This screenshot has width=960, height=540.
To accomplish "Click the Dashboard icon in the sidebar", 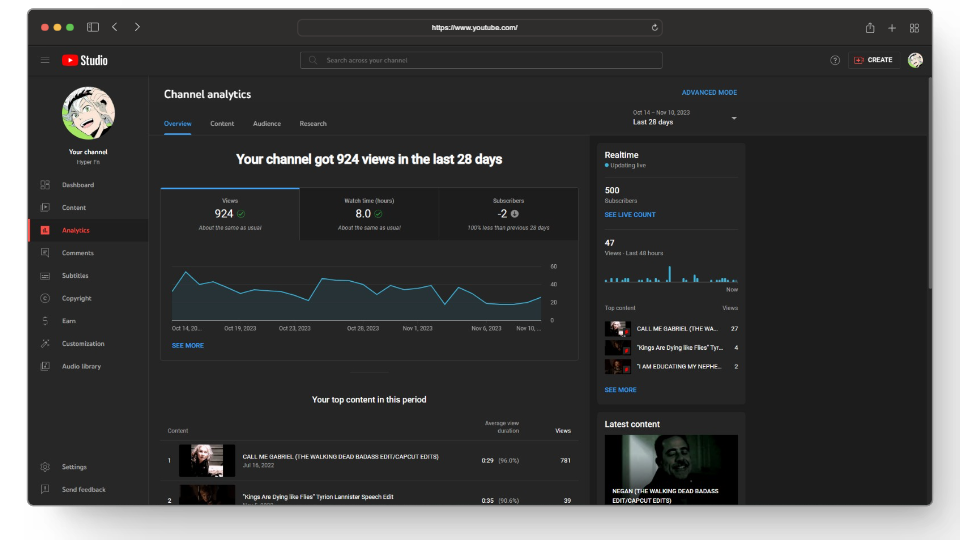I will pyautogui.click(x=45, y=185).
